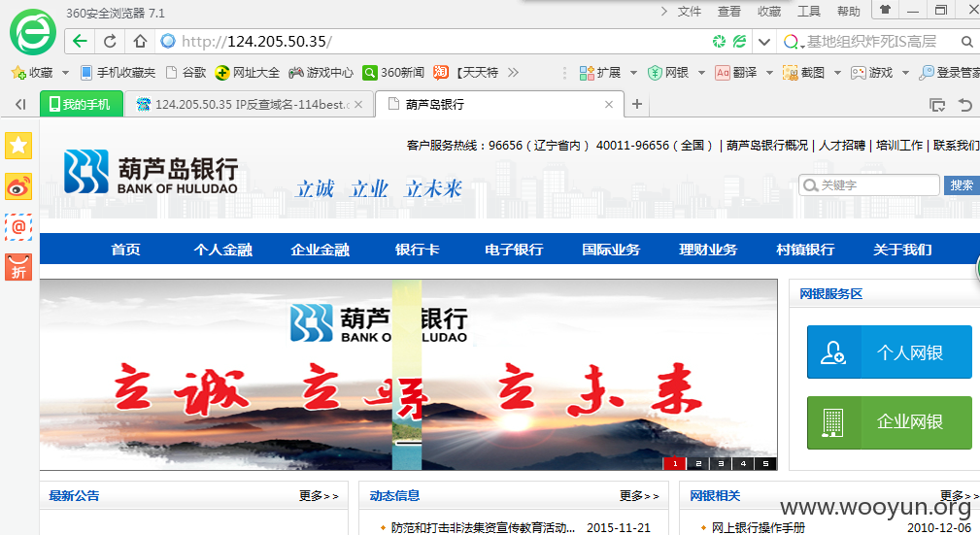Switch to 124.205.50.35 IP反查域名 tab
Image resolution: width=980 pixels, height=535 pixels.
coord(250,104)
